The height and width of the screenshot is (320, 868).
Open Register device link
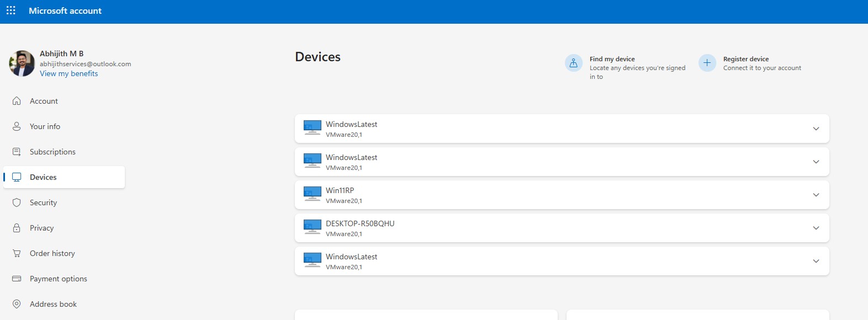746,59
